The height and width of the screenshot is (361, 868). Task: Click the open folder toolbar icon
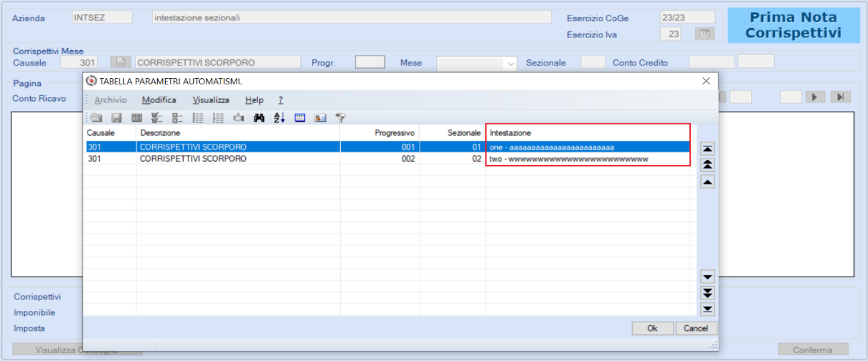point(96,118)
